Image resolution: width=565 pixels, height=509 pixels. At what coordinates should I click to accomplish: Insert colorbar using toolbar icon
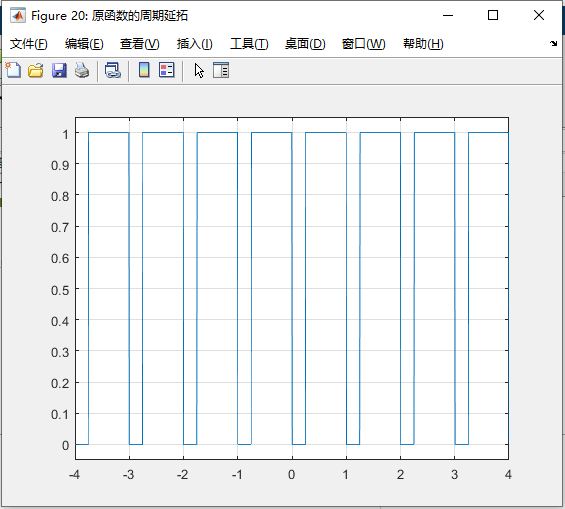[144, 70]
